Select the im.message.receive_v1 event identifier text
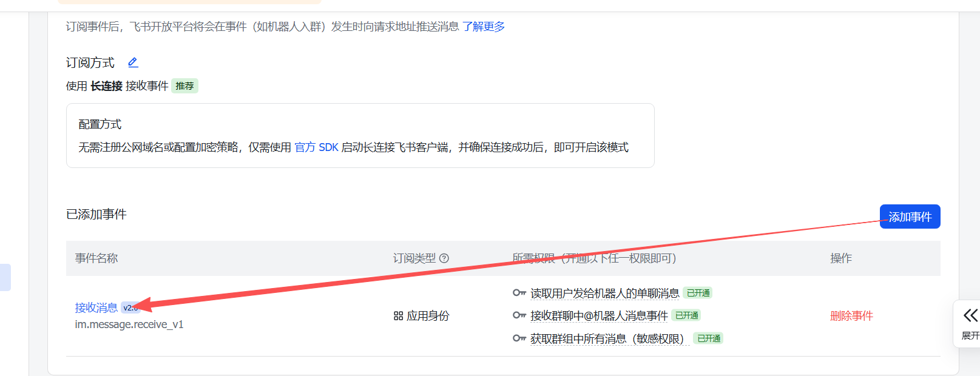Image resolution: width=980 pixels, height=376 pixels. point(129,324)
